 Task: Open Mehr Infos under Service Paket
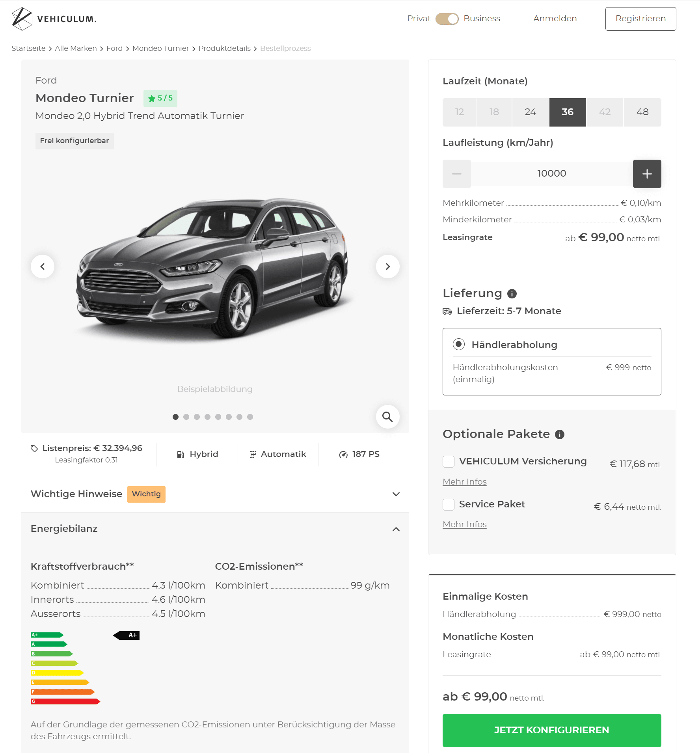tap(465, 524)
